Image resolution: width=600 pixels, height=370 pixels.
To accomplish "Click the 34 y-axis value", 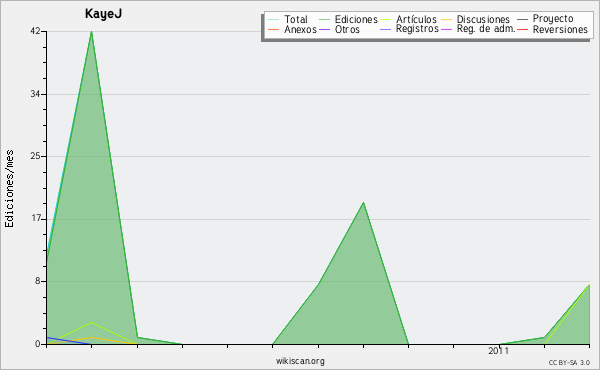I will [35, 94].
